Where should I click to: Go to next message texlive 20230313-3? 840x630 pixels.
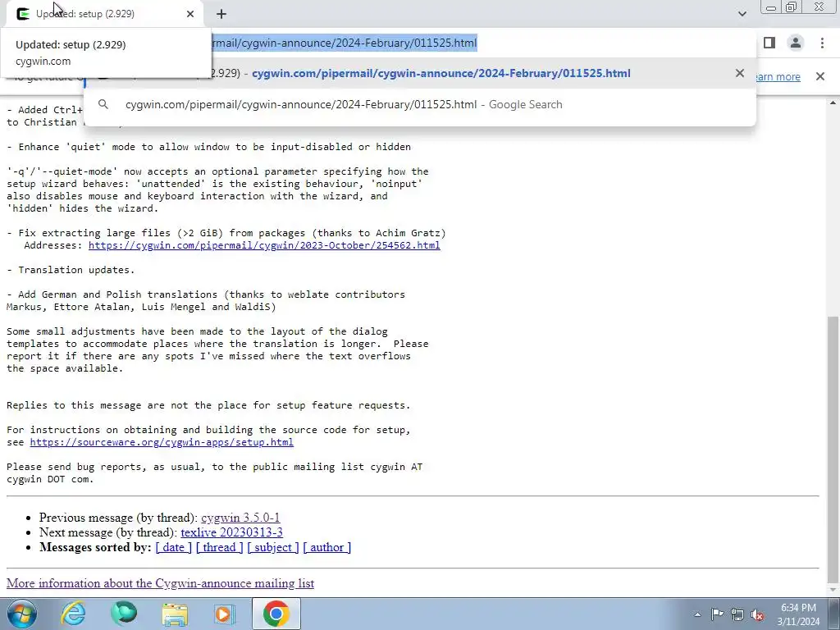click(x=231, y=532)
